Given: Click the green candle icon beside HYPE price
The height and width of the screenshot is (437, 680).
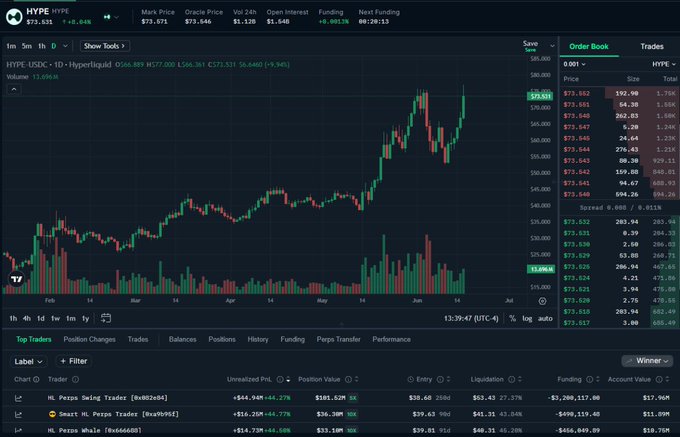Looking at the screenshot, I should pyautogui.click(x=107, y=17).
